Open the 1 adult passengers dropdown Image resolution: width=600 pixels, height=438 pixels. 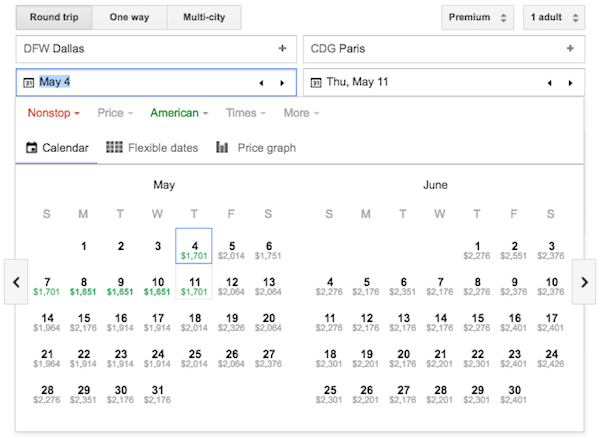pos(554,17)
